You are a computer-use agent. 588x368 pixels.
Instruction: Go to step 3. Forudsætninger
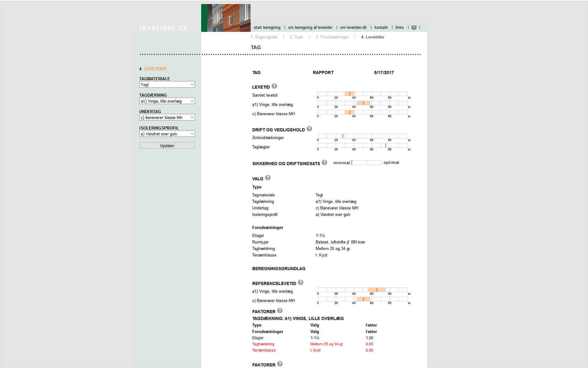(332, 37)
